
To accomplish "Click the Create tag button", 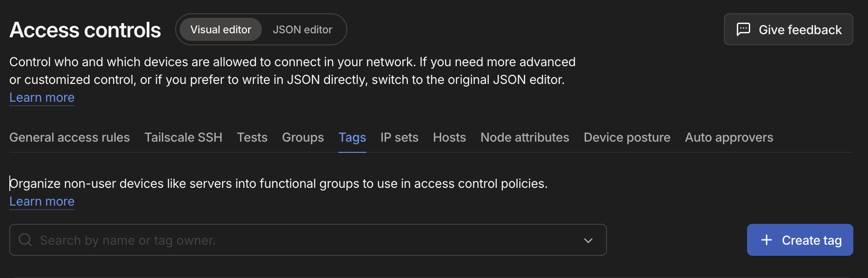I will (800, 240).
